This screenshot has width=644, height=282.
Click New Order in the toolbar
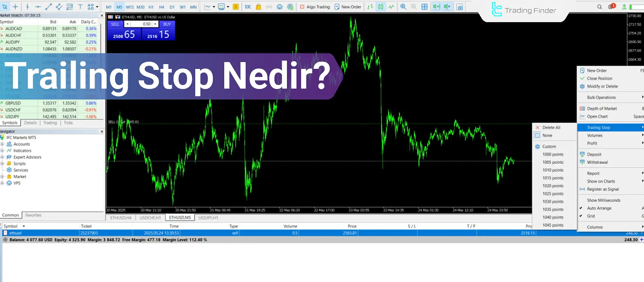(x=348, y=7)
